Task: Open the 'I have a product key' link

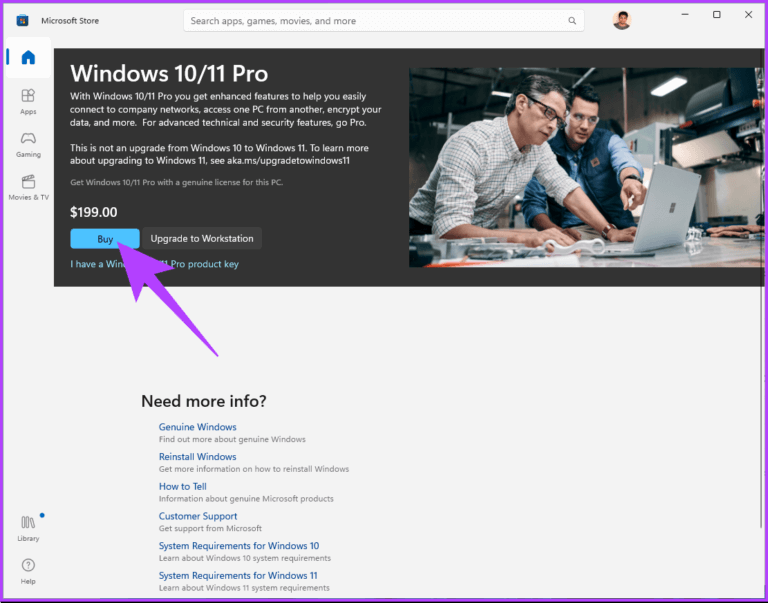Action: point(154,264)
